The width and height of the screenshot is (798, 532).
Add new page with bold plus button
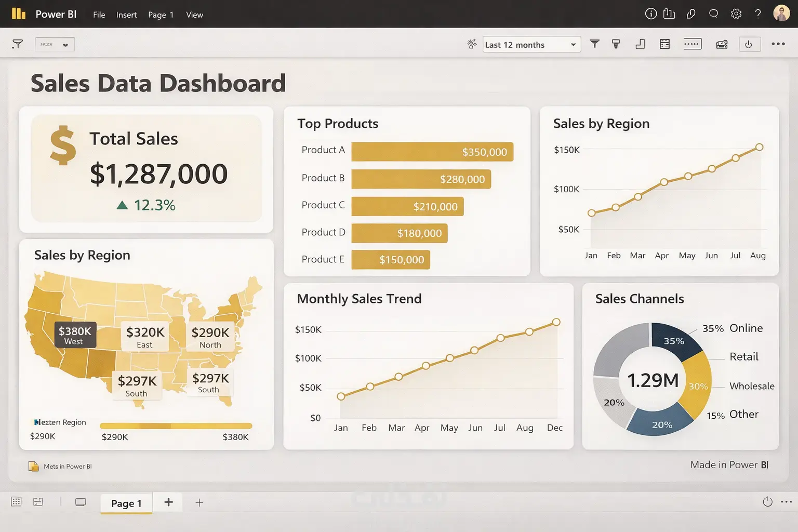point(168,502)
